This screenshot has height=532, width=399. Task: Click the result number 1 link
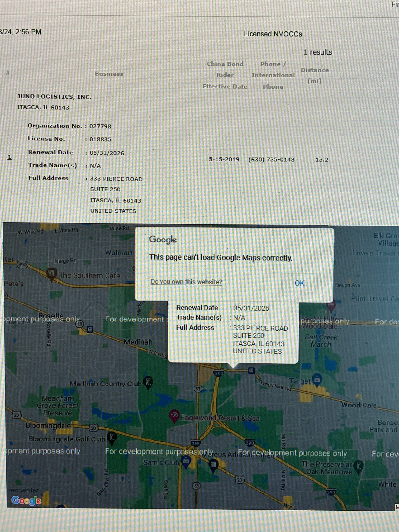9,157
